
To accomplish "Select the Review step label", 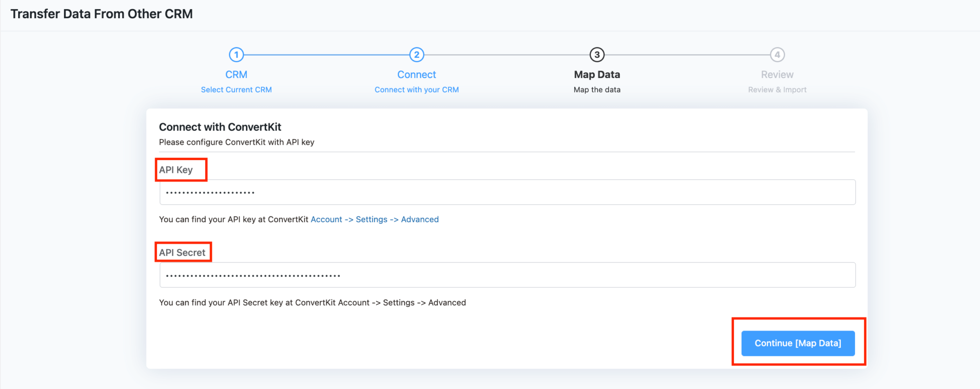I will coord(777,75).
